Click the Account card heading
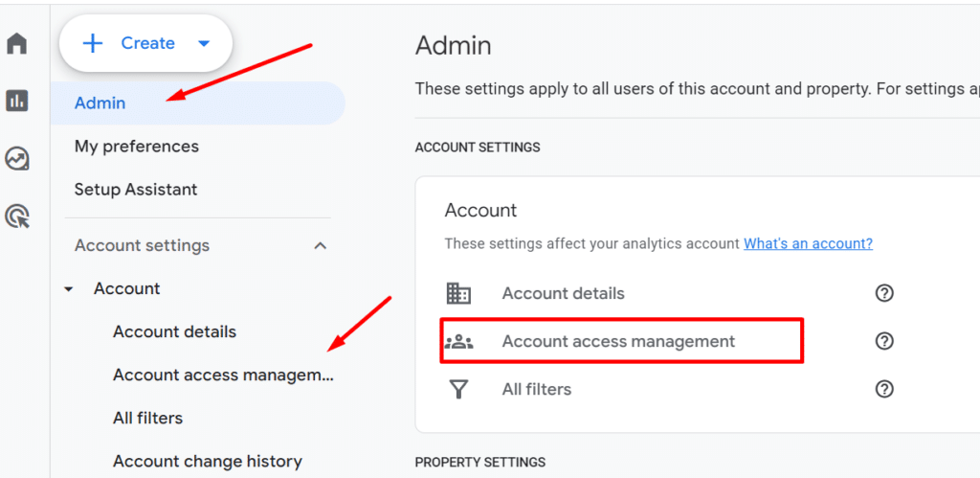This screenshot has height=478, width=980. point(480,210)
